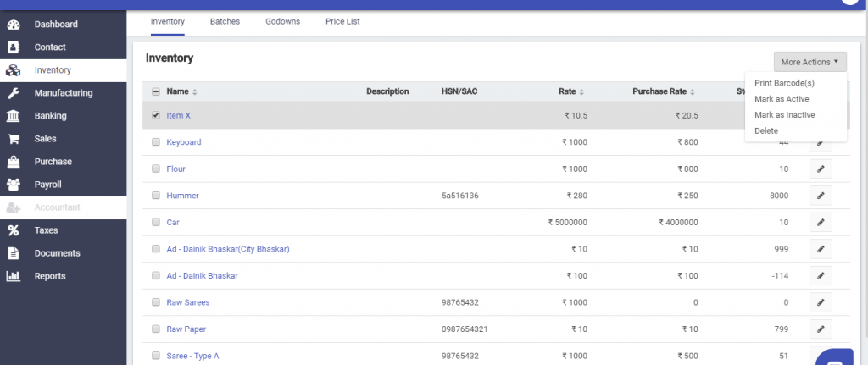This screenshot has width=868, height=365.
Task: Click the Payroll people icon
Action: tap(14, 185)
